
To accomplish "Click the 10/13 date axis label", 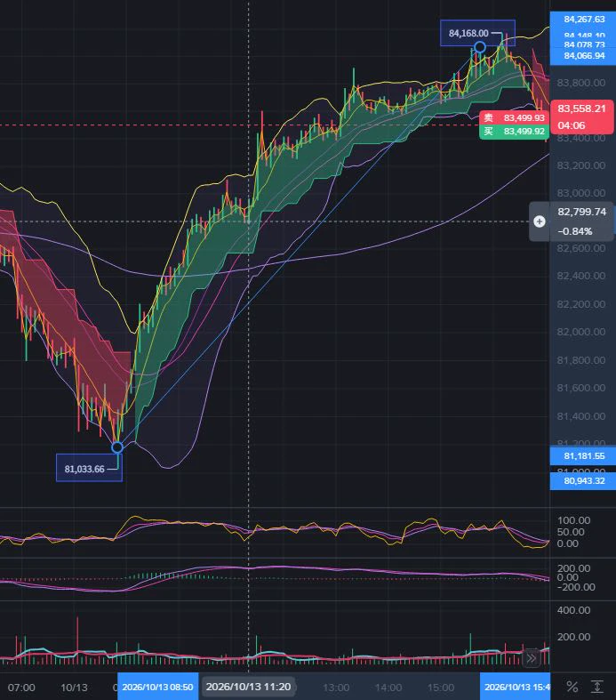I will coord(74,688).
